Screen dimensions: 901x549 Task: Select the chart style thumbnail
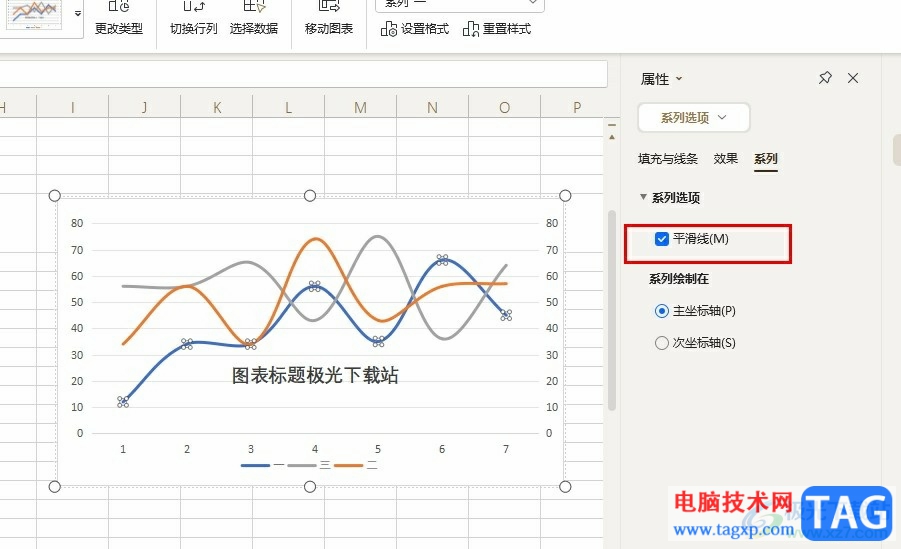34,14
